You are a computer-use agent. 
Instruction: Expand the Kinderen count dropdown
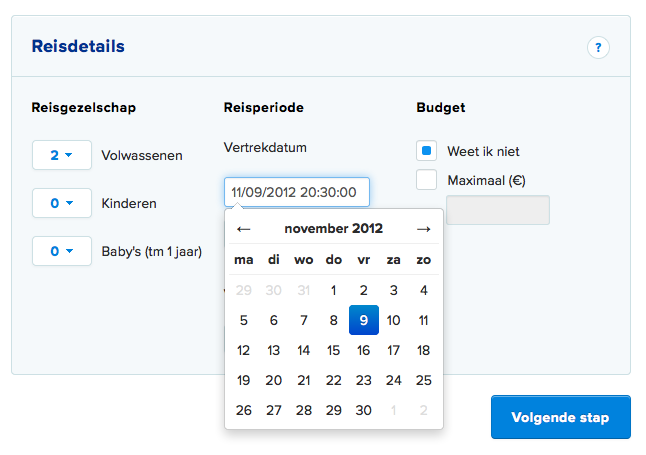coord(62,203)
